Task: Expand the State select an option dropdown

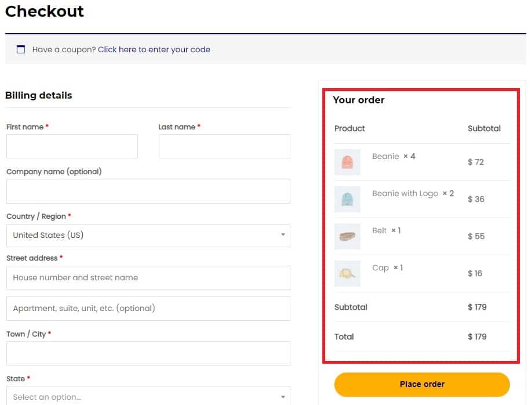Action: point(148,396)
